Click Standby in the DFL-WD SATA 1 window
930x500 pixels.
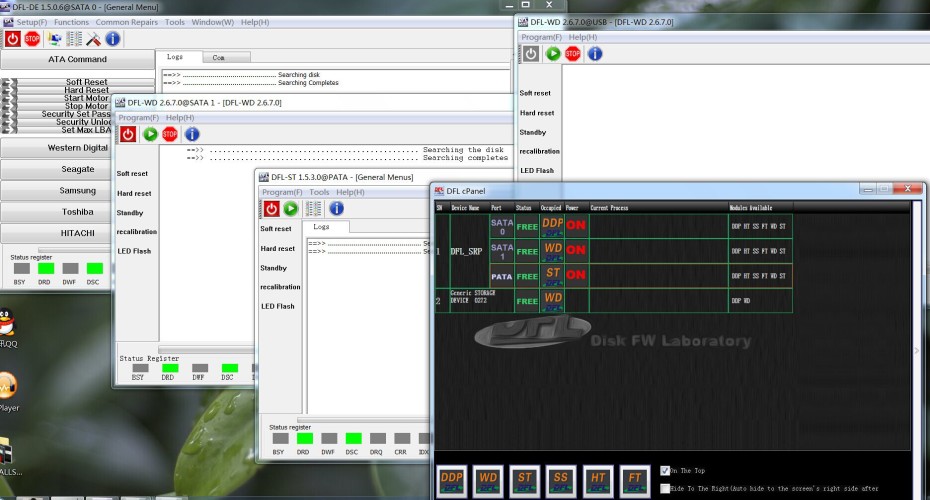[130, 212]
